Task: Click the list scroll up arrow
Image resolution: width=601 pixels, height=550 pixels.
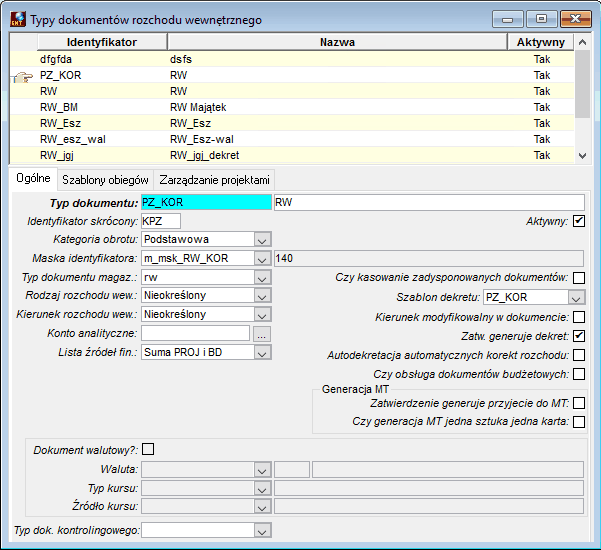Action: 583,42
